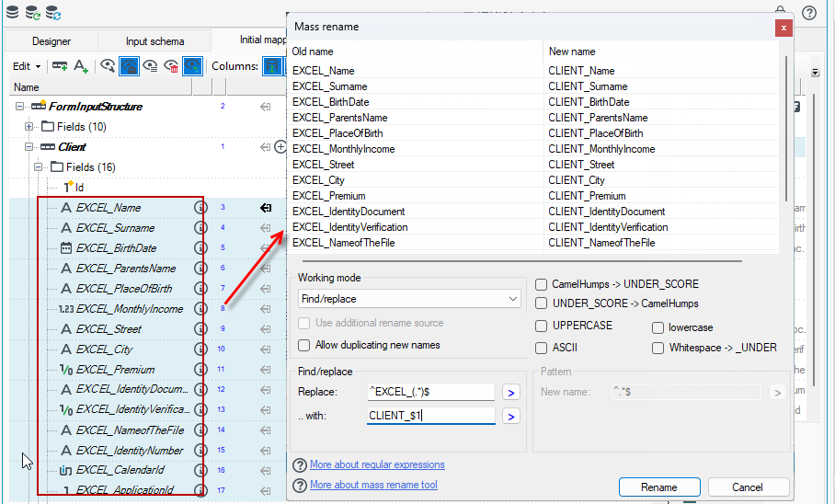Image resolution: width=835 pixels, height=504 pixels.
Task: Click info icon for EXCEL_Street row
Action: coord(200,328)
